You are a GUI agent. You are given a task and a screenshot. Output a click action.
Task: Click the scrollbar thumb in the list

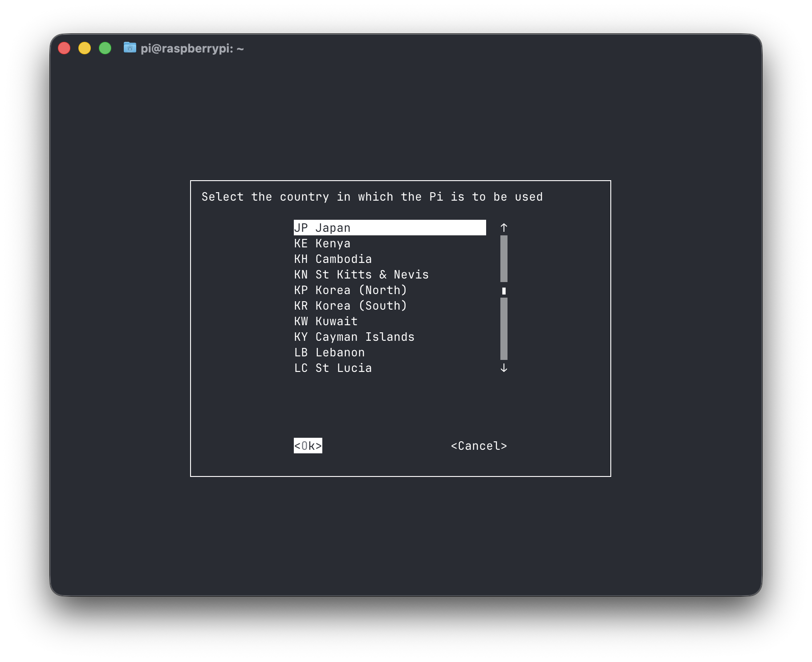(x=503, y=291)
